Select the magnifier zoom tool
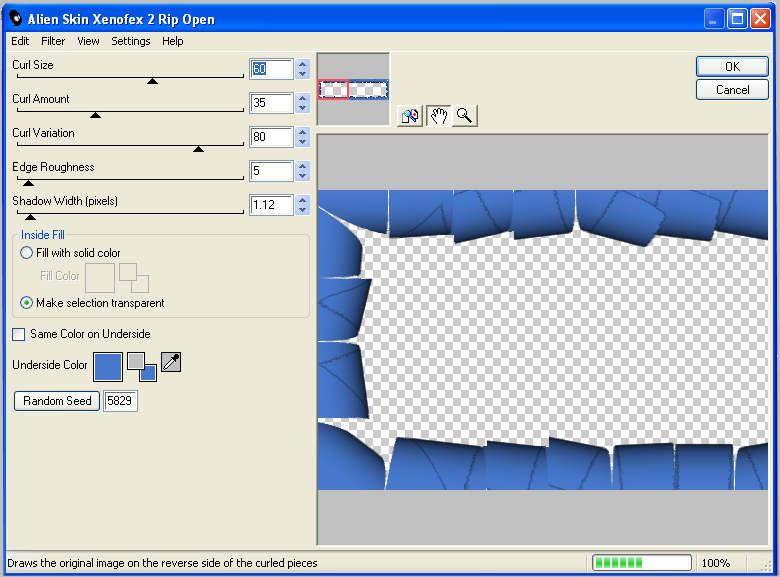Viewport: 780px width, 577px height. tap(465, 116)
